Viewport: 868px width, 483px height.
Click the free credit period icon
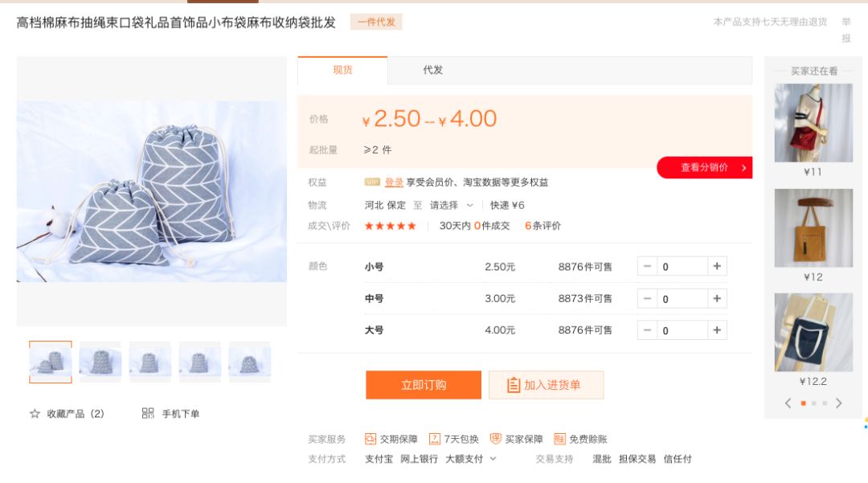point(559,439)
